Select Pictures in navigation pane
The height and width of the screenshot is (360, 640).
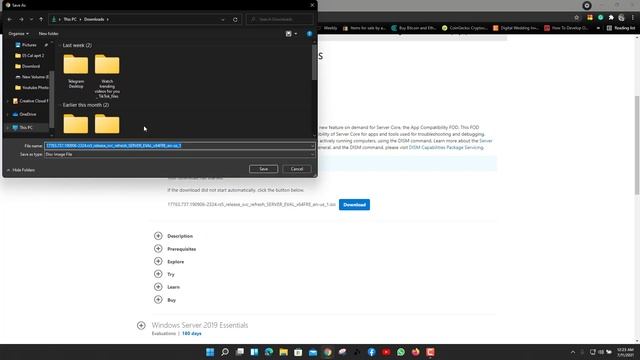[x=29, y=45]
